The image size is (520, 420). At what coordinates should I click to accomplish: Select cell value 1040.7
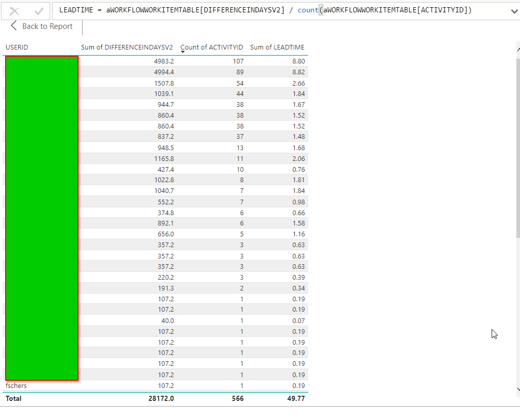pos(164,190)
